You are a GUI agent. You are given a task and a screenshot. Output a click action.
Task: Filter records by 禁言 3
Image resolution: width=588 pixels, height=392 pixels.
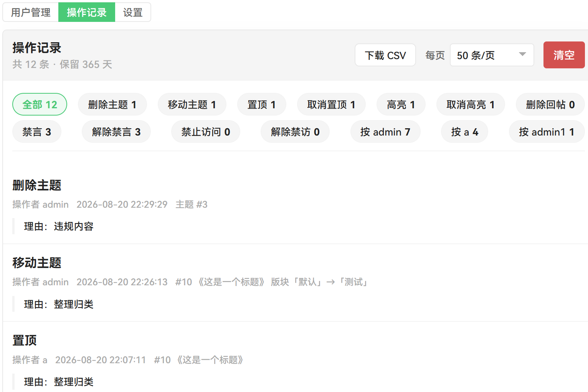point(37,132)
